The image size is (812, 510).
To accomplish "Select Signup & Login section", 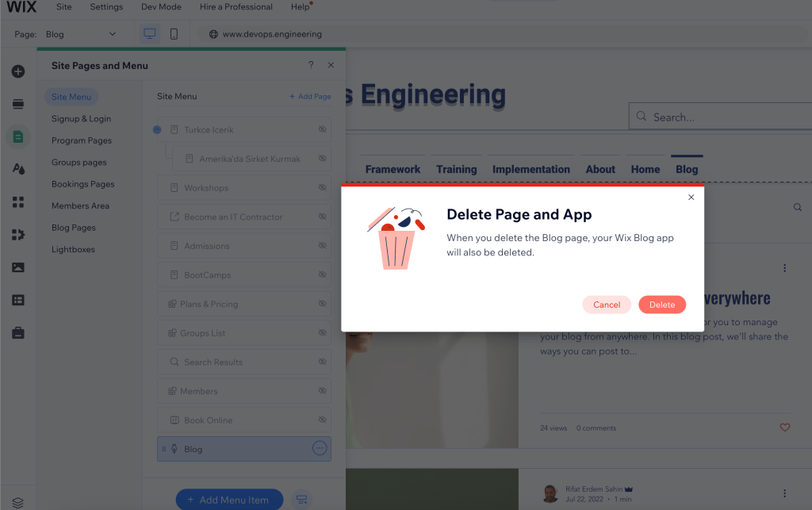I will coord(81,118).
